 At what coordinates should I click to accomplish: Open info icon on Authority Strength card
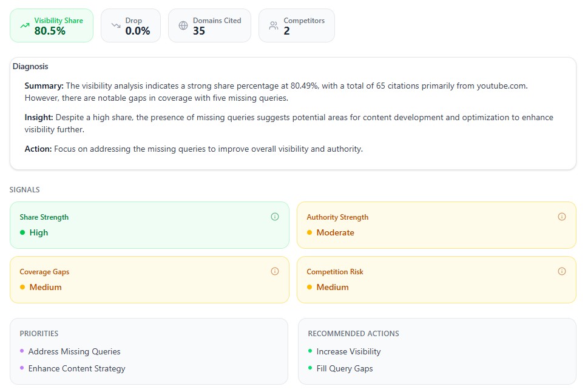(562, 217)
